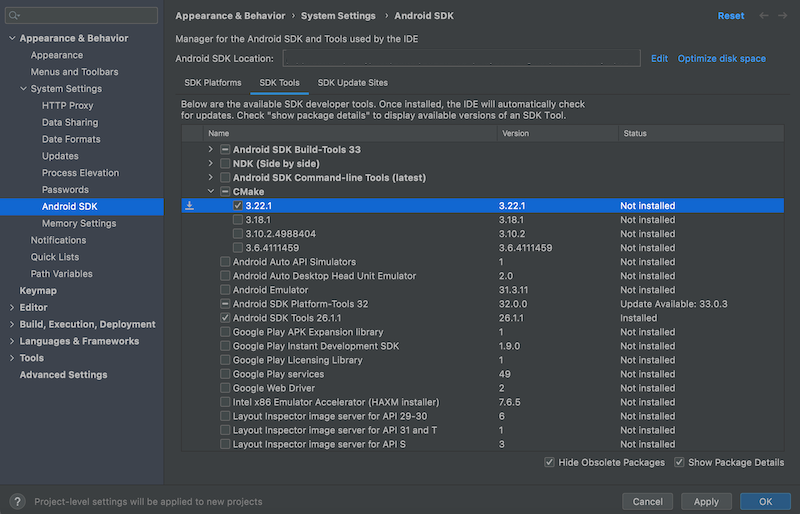This screenshot has height=514, width=800.
Task: Open the SDK Update Sites tab
Action: pyautogui.click(x=352, y=82)
